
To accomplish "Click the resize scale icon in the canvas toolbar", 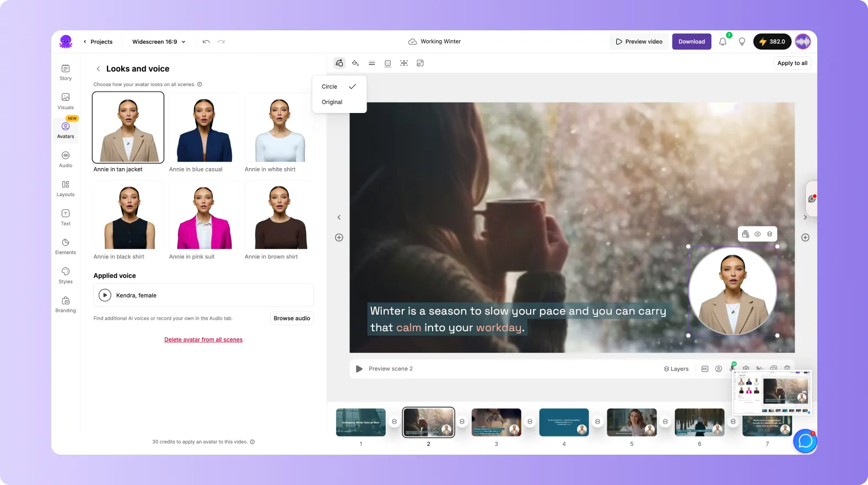I will coord(420,63).
